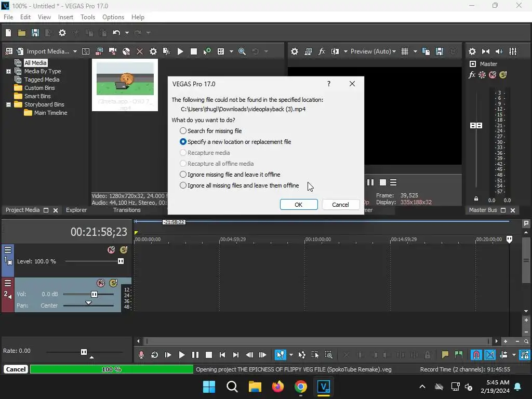This screenshot has width=532, height=399.
Task: Solo audio track 2
Action: pyautogui.click(x=113, y=283)
